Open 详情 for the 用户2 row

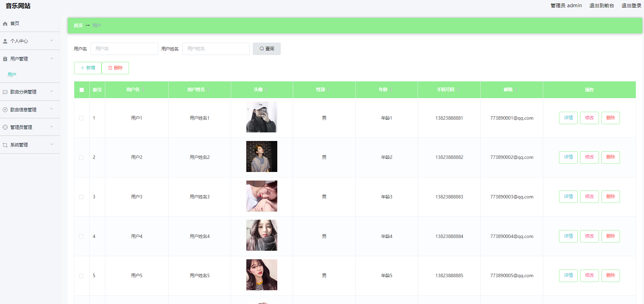coord(568,158)
